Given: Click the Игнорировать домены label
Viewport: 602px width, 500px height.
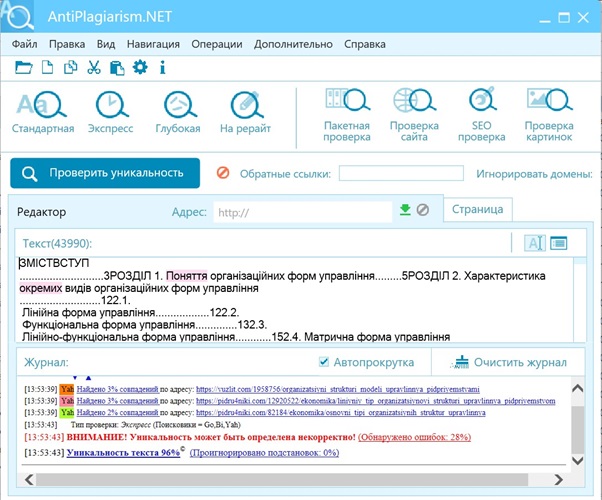Looking at the screenshot, I should click(534, 174).
